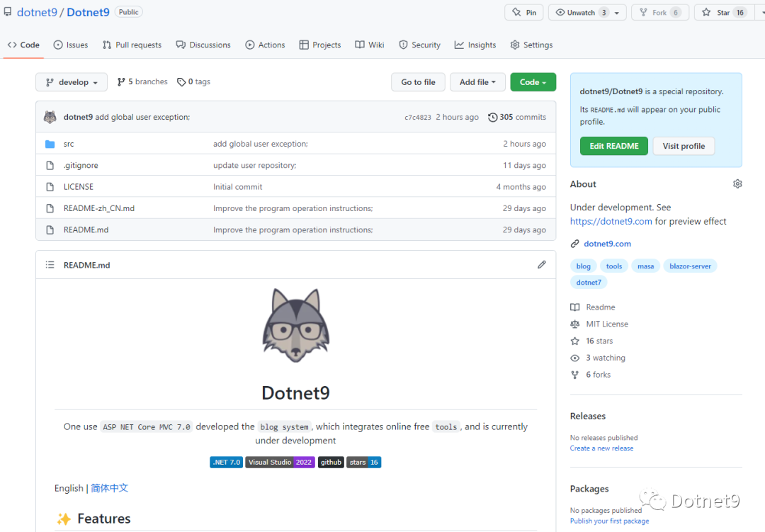This screenshot has width=765, height=532.
Task: Fork the repository with Fork button
Action: tap(659, 13)
